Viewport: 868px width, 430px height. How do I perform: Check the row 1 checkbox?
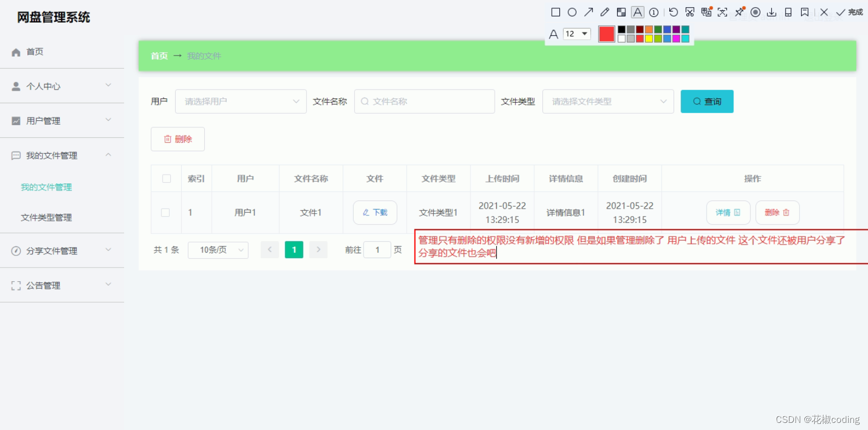click(x=165, y=213)
